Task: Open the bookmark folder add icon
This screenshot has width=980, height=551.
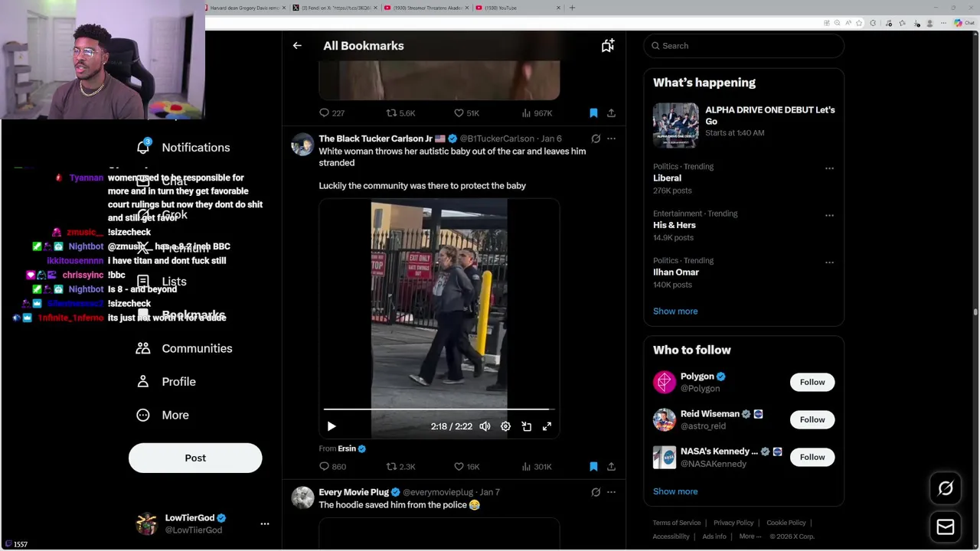Action: coord(608,46)
